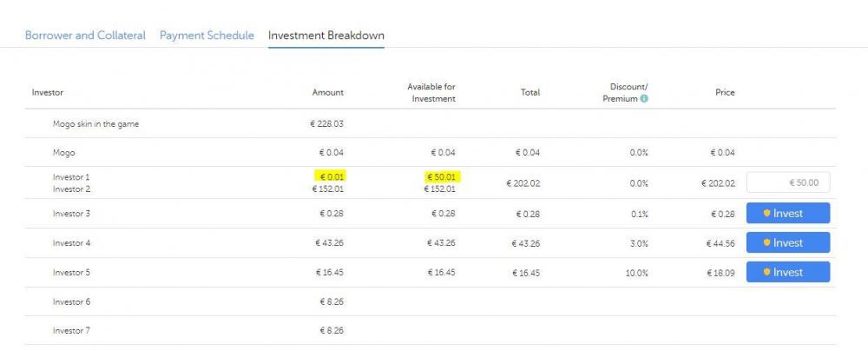This screenshot has width=868, height=351.
Task: Click the Investor column header
Action: [x=48, y=93]
